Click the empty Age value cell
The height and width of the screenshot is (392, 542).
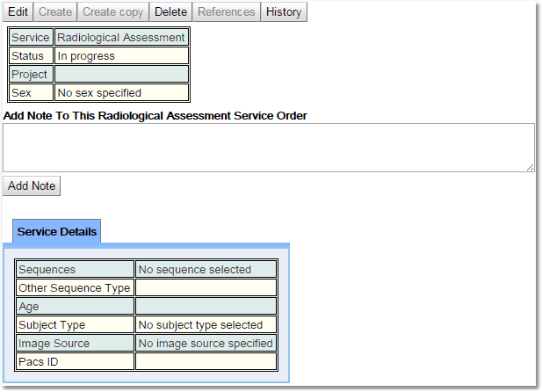click(x=206, y=307)
